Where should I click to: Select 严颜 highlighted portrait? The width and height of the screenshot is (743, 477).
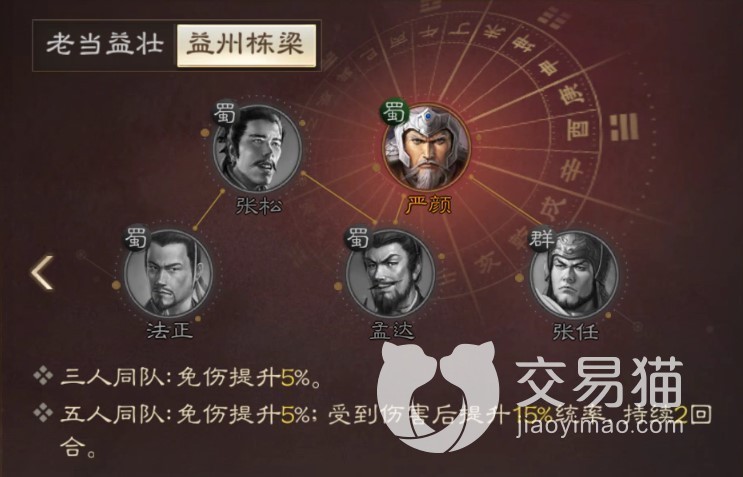427,147
